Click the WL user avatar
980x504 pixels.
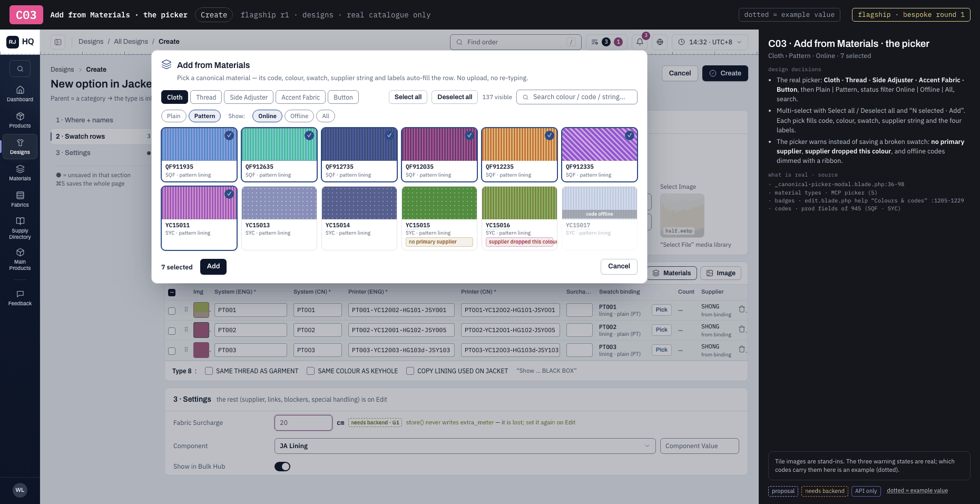pyautogui.click(x=20, y=490)
